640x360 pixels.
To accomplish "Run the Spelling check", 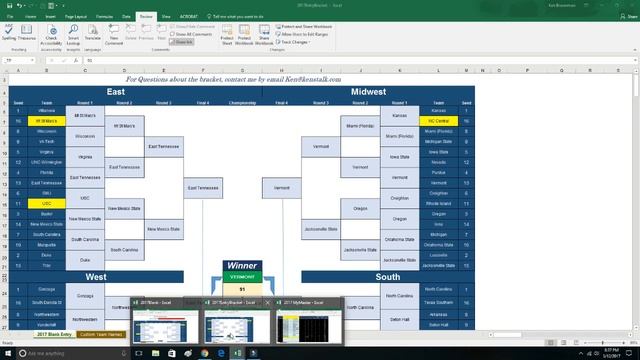I will click(9, 33).
